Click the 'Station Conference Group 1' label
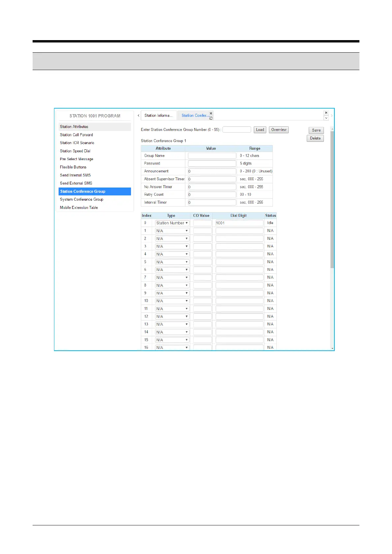This screenshot has width=392, height=554. (x=164, y=141)
